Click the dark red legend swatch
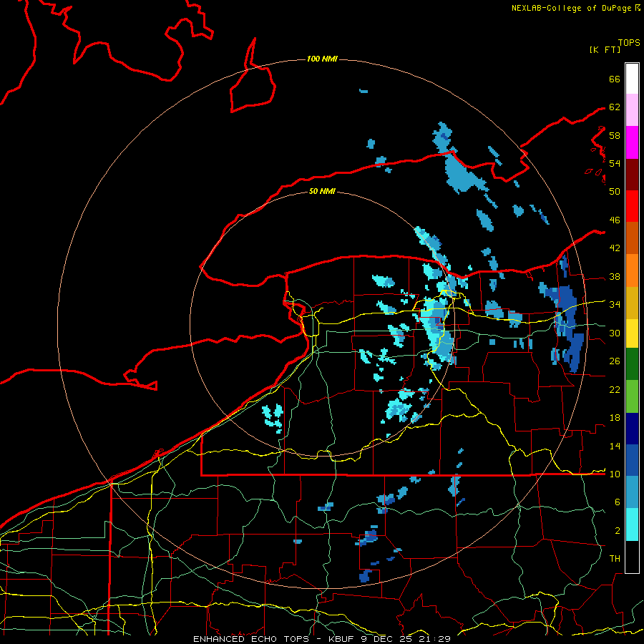This screenshot has width=644, height=644. 632,174
